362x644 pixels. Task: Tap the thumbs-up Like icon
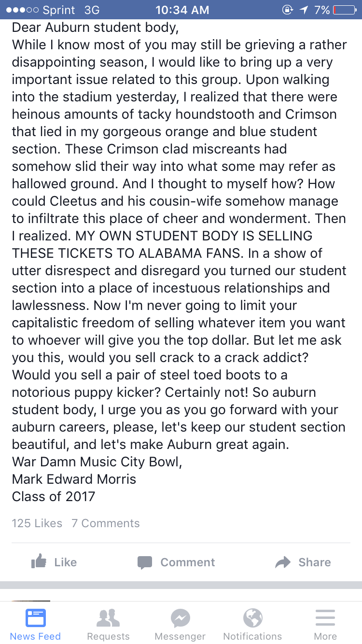[39, 561]
